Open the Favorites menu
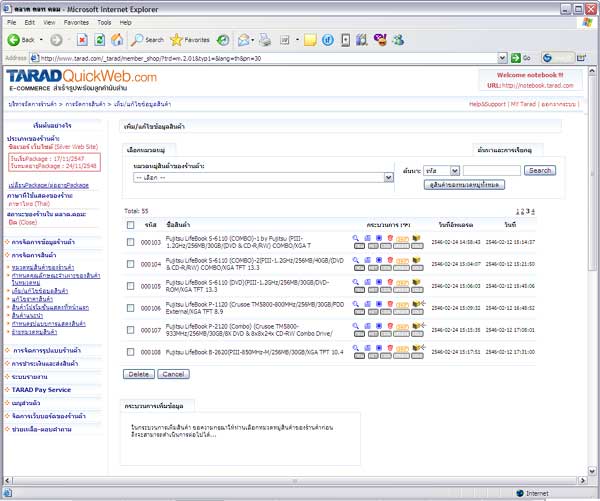Screen dimensions: 600x501 (x=76, y=23)
